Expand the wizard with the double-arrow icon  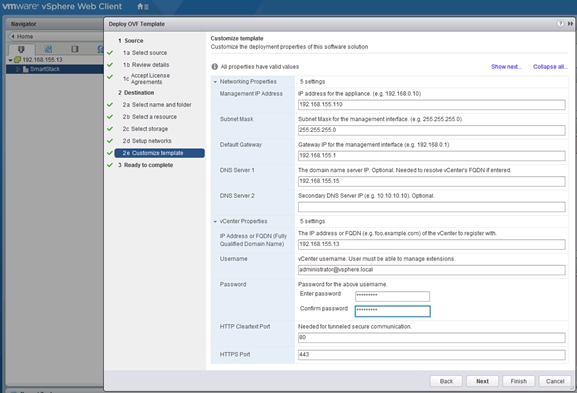pos(570,24)
